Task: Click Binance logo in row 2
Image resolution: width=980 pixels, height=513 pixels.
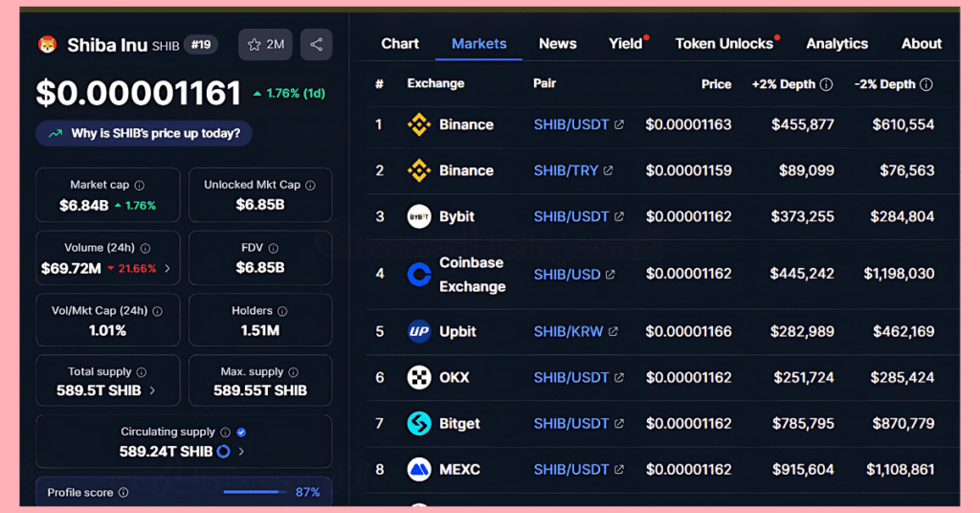Action: pyautogui.click(x=419, y=170)
